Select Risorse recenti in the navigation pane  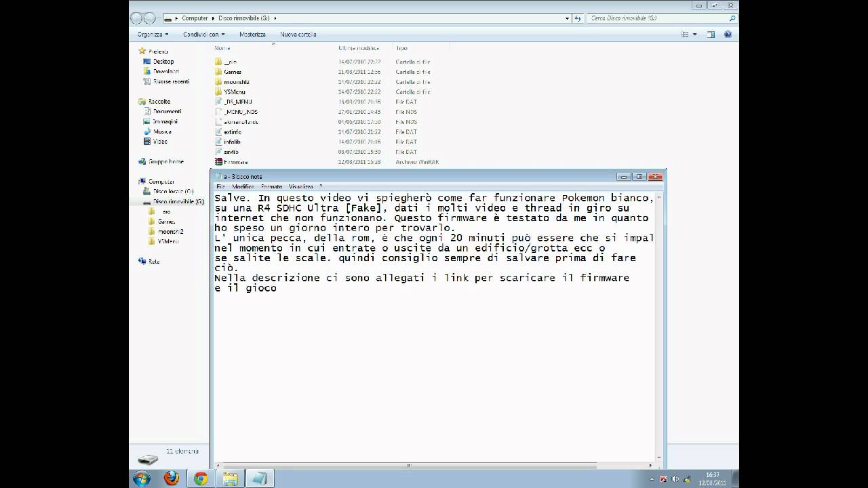(172, 81)
